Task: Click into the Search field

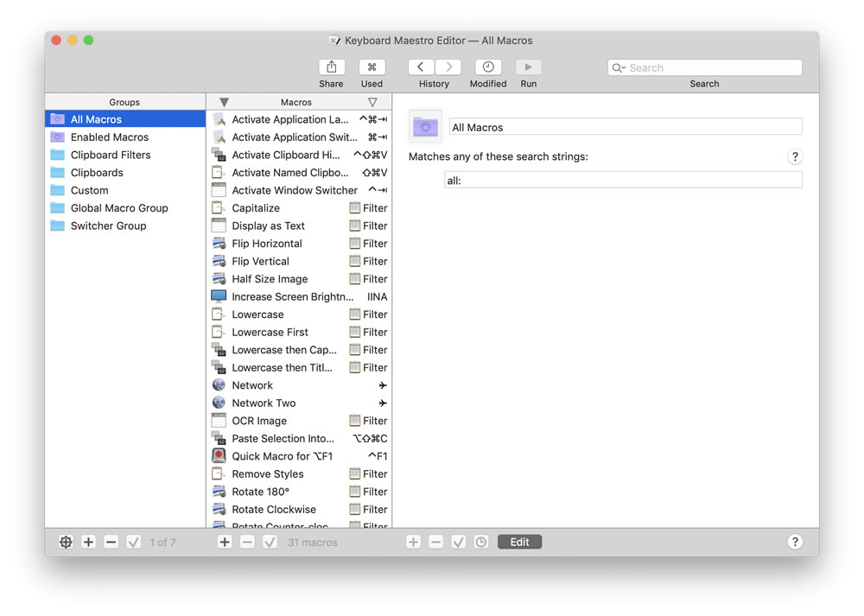Action: tap(705, 67)
